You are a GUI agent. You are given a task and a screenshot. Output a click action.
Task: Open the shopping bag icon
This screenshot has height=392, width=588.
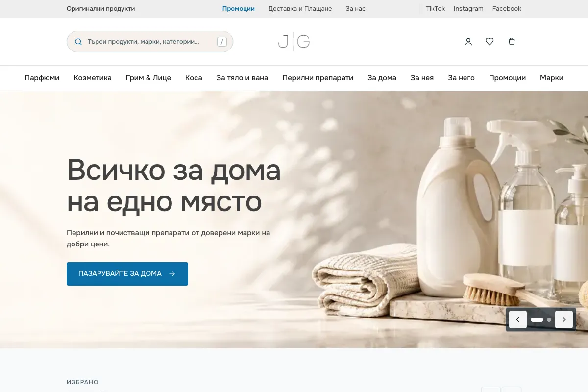[512, 42]
